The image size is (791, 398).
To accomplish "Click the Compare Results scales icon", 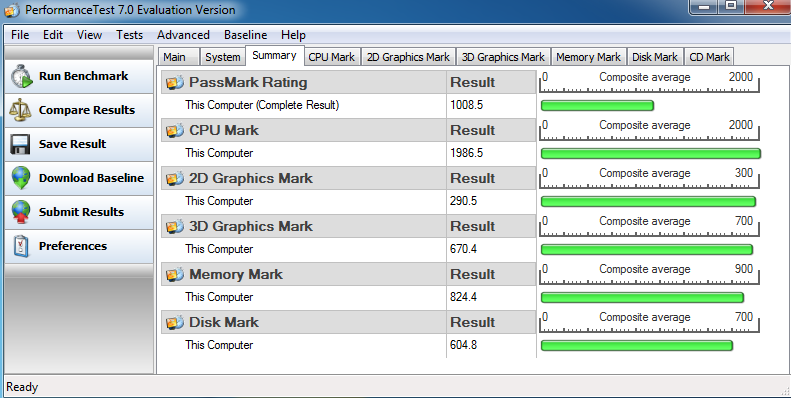I will point(20,110).
